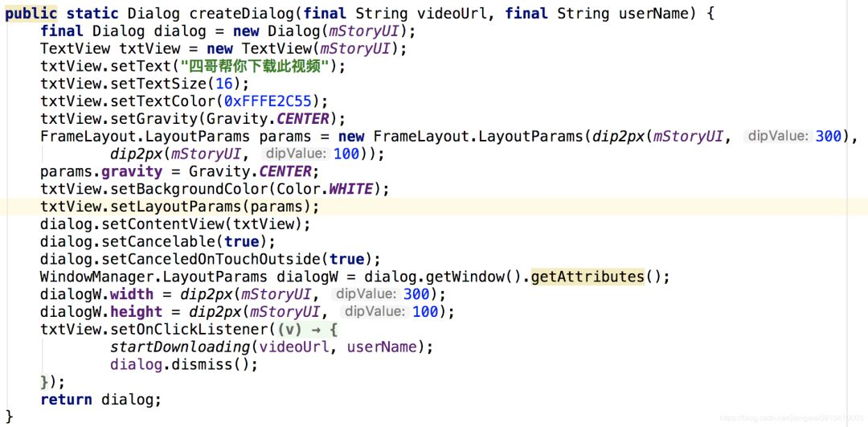Viewport: 868px width, 427px height.
Task: Expand the folded lambda '(v) -> {'
Action: 307,330
